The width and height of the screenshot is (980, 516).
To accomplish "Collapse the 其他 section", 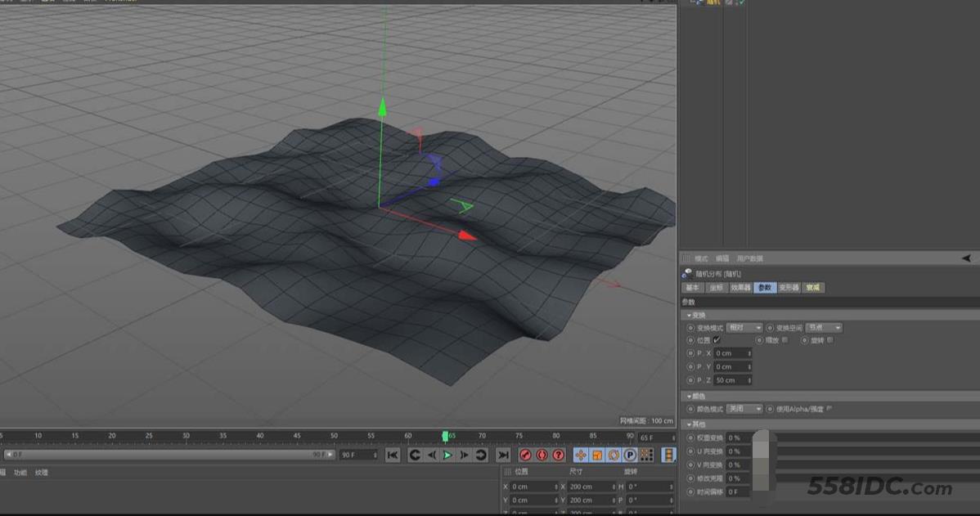I will tap(689, 424).
